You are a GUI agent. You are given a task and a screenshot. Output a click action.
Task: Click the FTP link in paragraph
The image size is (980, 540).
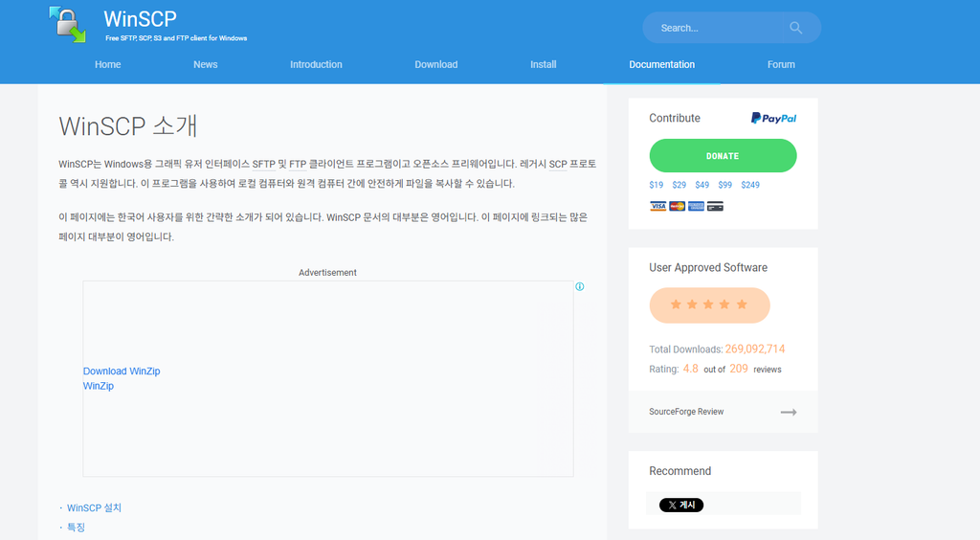pyautogui.click(x=298, y=165)
